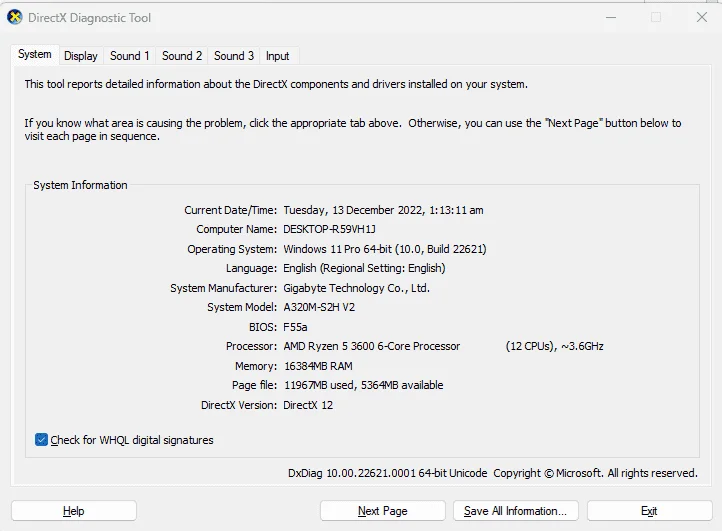Viewport: 722px width, 531px height.
Task: Click the Microsoft copyright text
Action: pos(595,473)
